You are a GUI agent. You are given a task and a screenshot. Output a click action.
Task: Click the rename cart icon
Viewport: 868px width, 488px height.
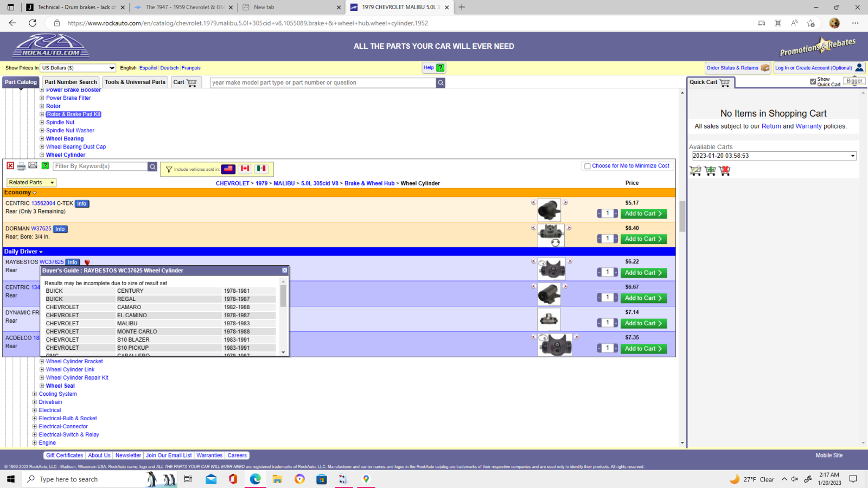point(695,171)
